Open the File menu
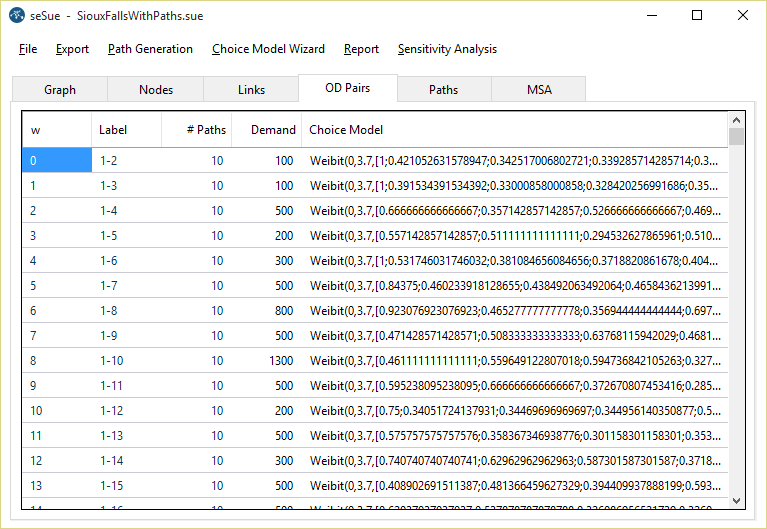 [28, 49]
